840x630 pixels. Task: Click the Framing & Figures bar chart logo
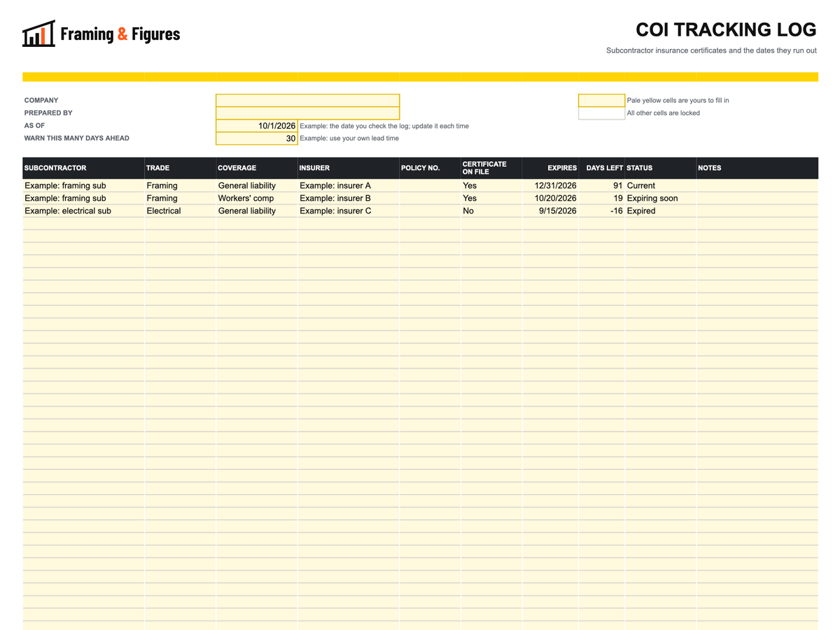point(38,34)
